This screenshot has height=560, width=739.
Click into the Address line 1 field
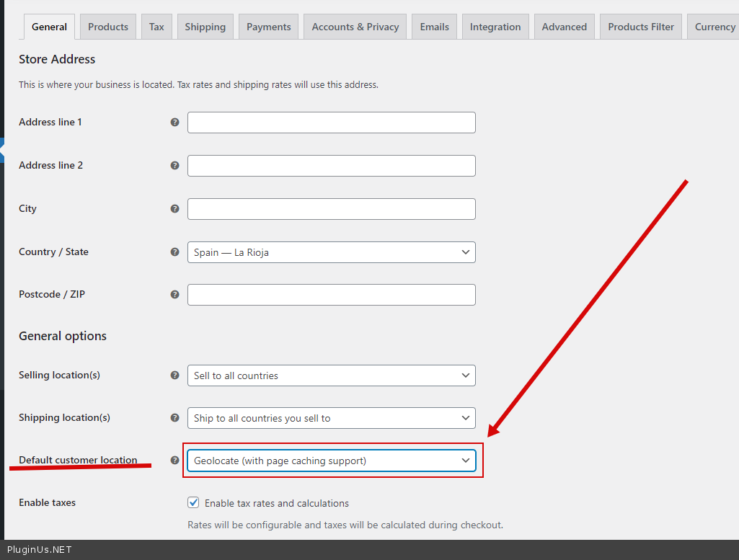(331, 123)
